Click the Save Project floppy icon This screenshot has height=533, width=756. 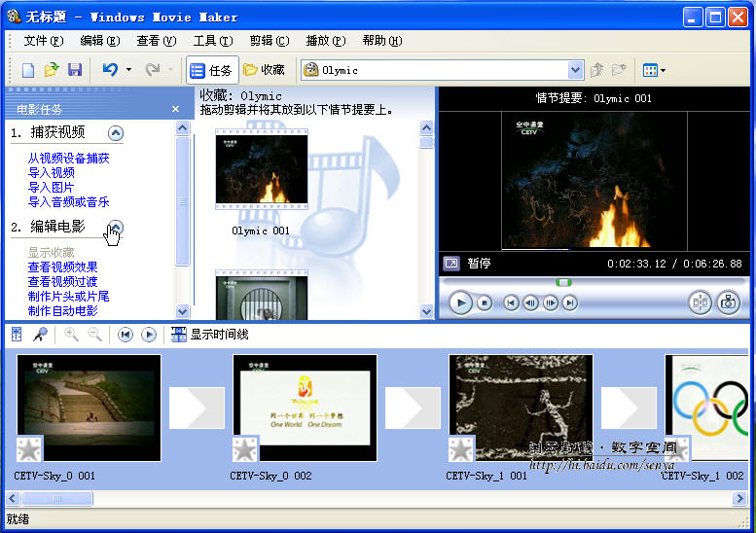[x=75, y=70]
